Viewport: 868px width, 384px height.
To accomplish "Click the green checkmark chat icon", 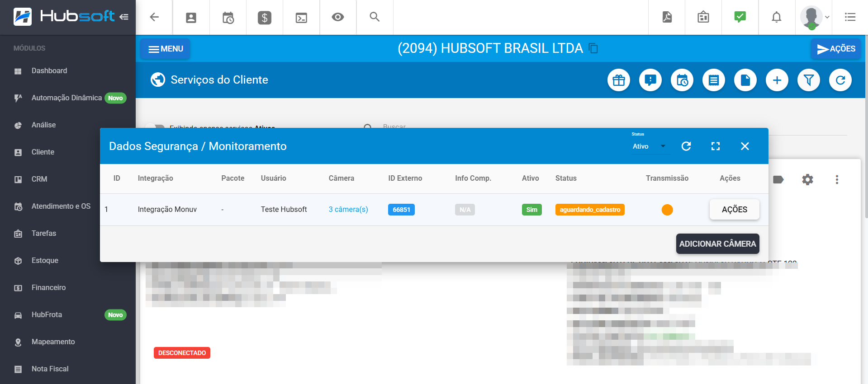I will click(740, 17).
